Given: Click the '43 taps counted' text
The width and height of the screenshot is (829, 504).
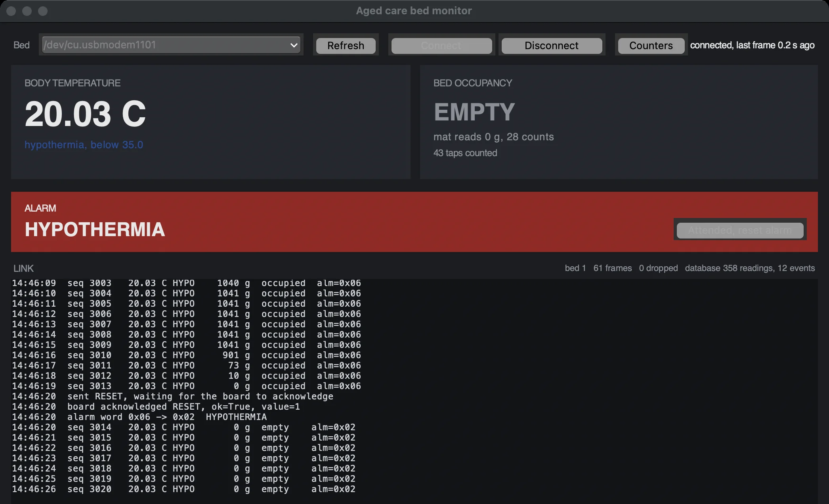Looking at the screenshot, I should [465, 153].
